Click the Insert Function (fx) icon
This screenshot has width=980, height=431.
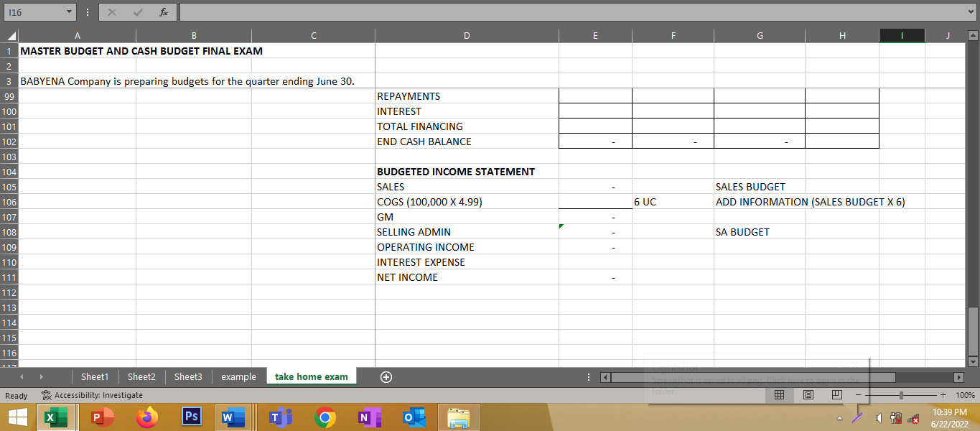(x=164, y=11)
